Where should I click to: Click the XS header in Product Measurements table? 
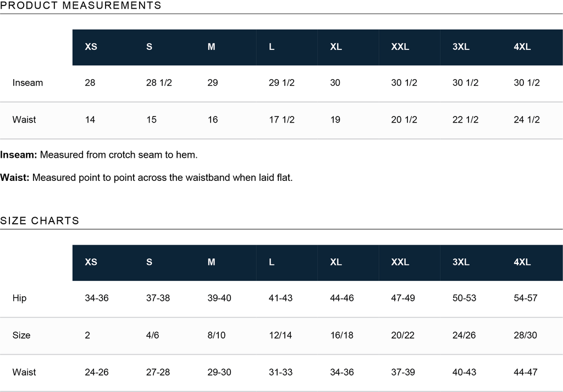pos(91,47)
